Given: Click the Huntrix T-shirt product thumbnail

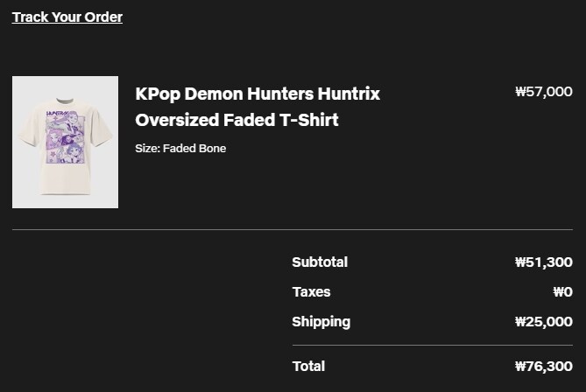Looking at the screenshot, I should point(65,143).
